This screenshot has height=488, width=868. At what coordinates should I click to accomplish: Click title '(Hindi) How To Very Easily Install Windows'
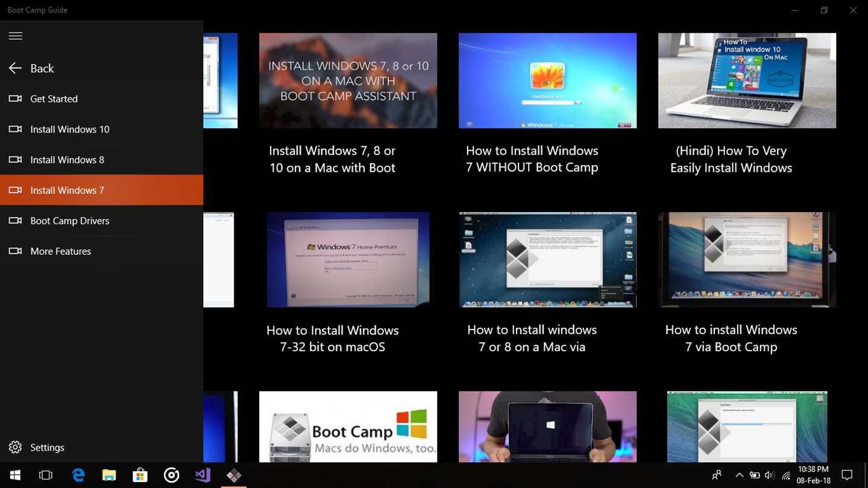(x=731, y=159)
